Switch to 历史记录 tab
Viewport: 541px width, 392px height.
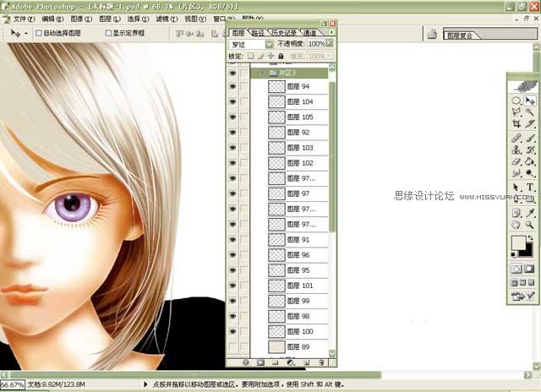pyautogui.click(x=284, y=33)
